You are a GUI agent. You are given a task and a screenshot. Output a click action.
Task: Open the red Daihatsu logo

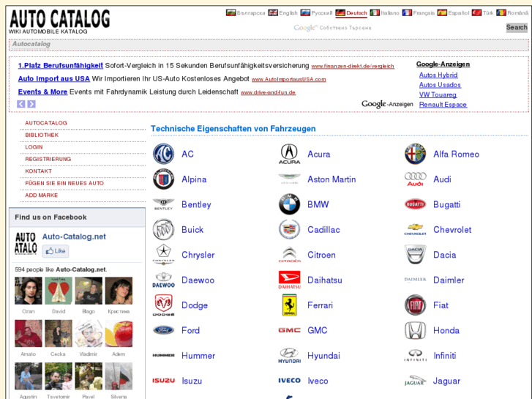coord(289,280)
